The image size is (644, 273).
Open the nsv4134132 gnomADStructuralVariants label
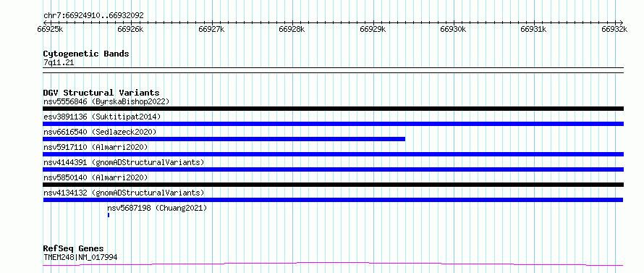[x=124, y=193]
